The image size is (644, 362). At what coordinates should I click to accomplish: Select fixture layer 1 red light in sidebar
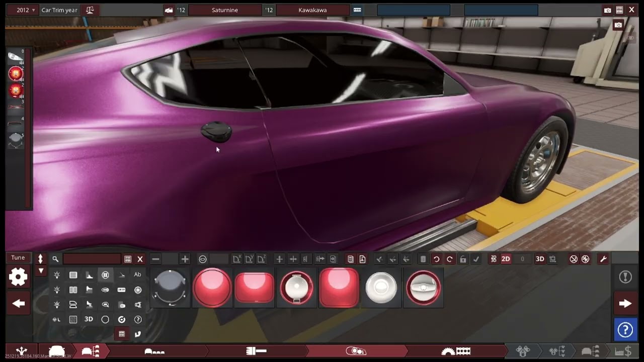pos(16,74)
